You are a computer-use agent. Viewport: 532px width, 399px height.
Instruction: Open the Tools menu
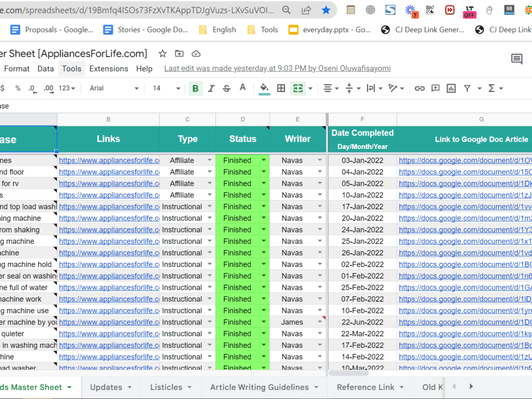pyautogui.click(x=72, y=69)
